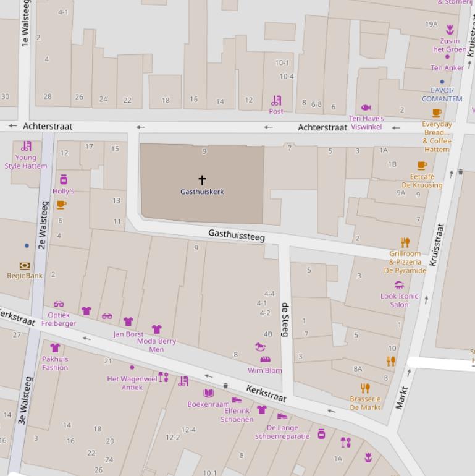Click the Look Iconic Salon beauty icon
The image size is (475, 476).
[x=399, y=285]
